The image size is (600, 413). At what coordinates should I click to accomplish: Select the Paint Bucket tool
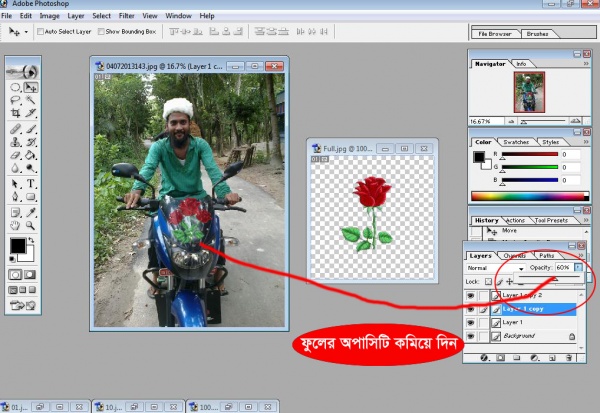pos(31,155)
